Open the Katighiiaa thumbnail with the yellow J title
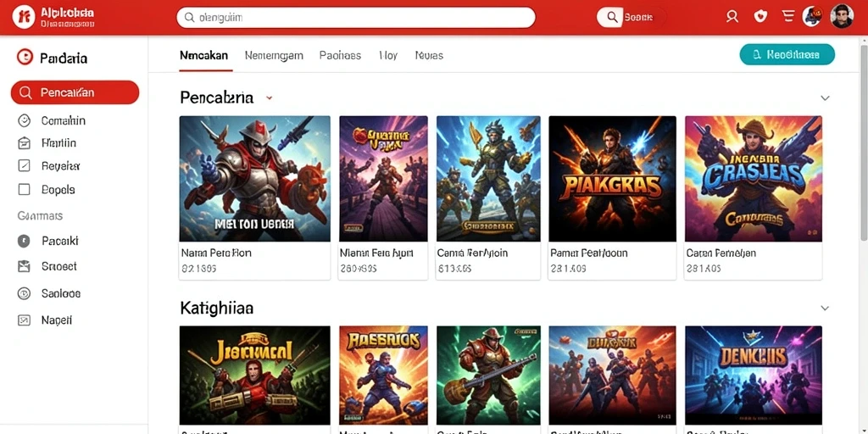This screenshot has width=868, height=434. [x=254, y=375]
